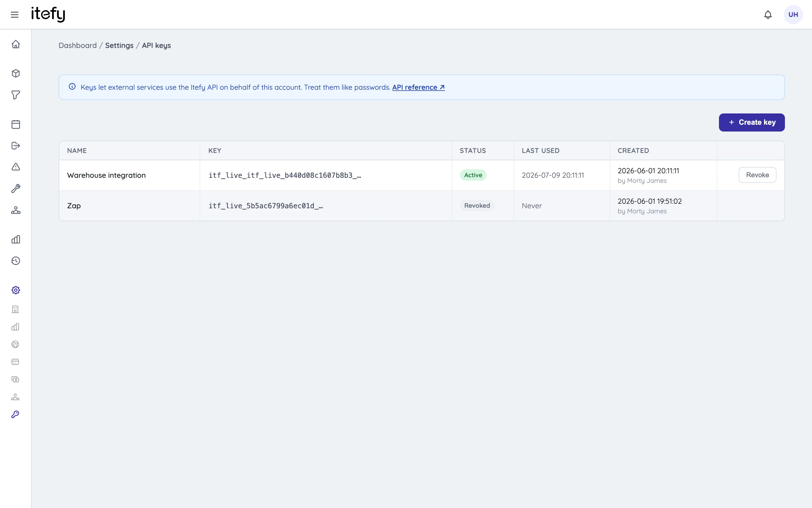Open the building company settings icon
The width and height of the screenshot is (812, 508).
pyautogui.click(x=16, y=309)
